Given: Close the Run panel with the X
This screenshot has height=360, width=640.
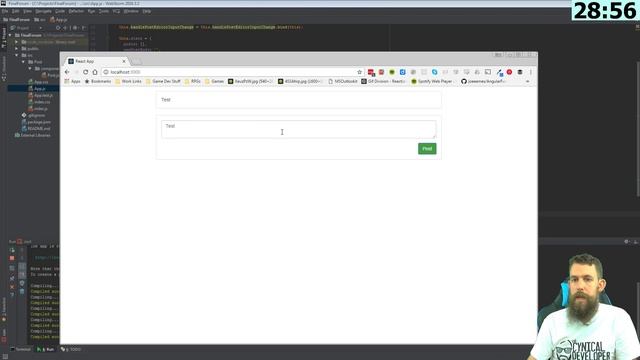Looking at the screenshot, I should coord(12,287).
